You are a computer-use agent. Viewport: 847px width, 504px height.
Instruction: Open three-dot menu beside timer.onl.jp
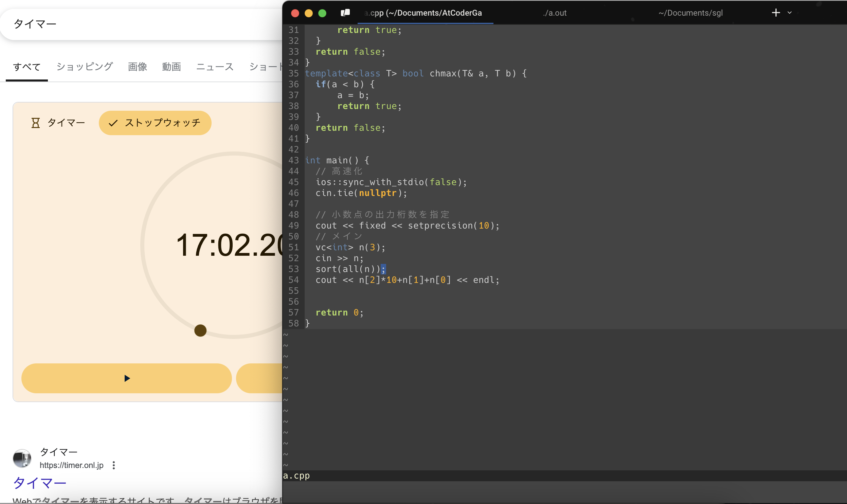coord(114,465)
